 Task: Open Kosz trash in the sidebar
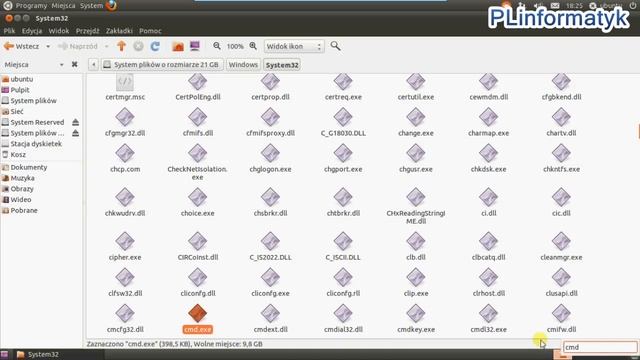tap(18, 155)
